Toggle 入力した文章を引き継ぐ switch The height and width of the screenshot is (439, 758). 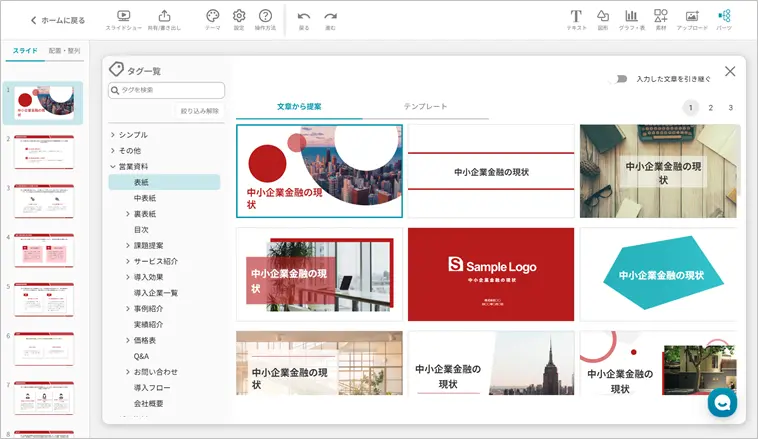pyautogui.click(x=620, y=79)
